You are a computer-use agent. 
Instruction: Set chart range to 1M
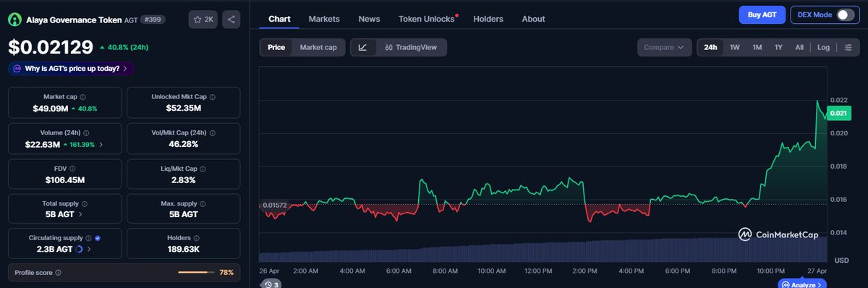(757, 48)
